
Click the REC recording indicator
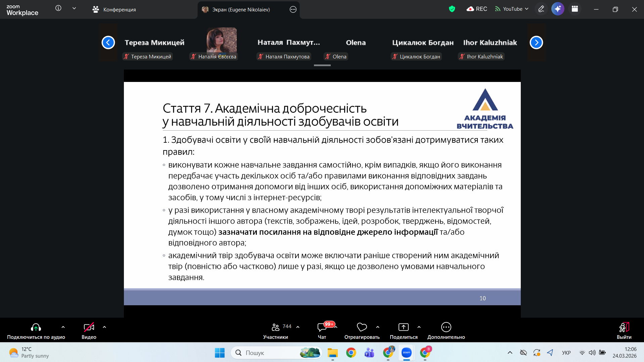(477, 9)
